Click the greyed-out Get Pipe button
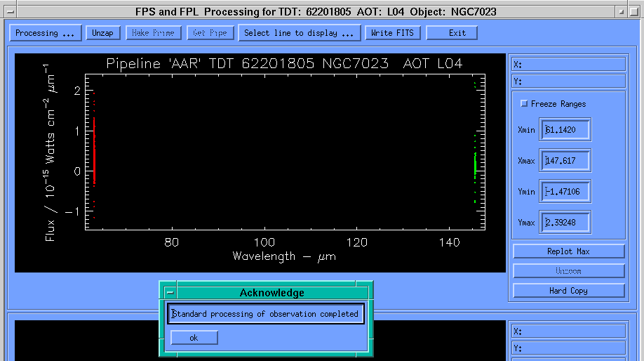Image resolution: width=644 pixels, height=361 pixels. 210,33
